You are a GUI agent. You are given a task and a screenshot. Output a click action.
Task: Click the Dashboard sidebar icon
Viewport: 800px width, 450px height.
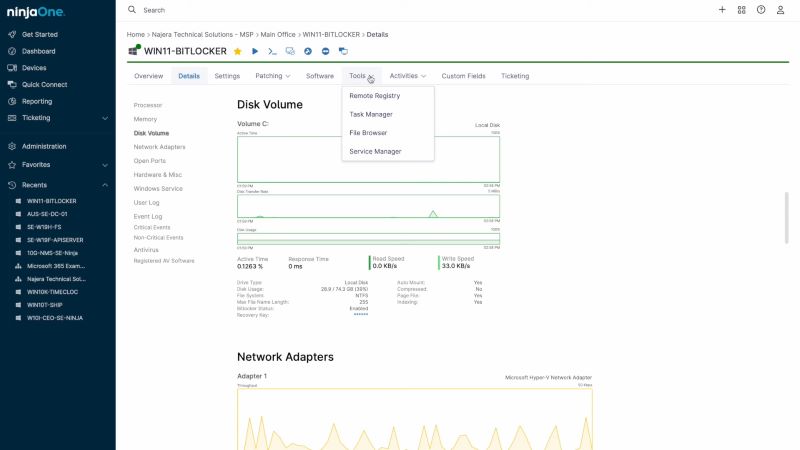click(x=12, y=51)
